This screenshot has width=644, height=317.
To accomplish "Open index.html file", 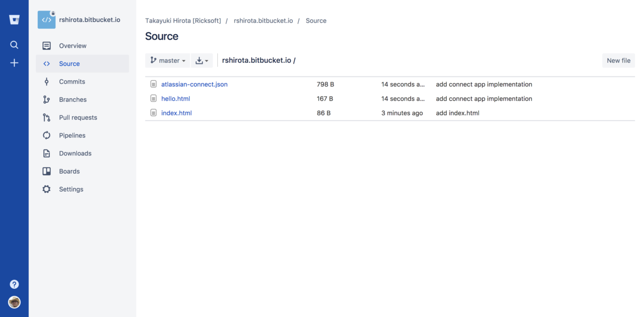I will [x=177, y=113].
